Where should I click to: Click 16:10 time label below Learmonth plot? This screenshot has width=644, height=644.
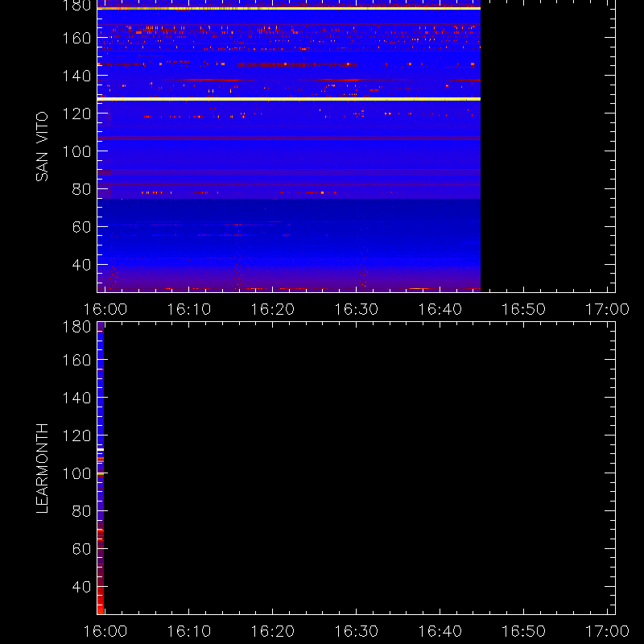tap(189, 631)
